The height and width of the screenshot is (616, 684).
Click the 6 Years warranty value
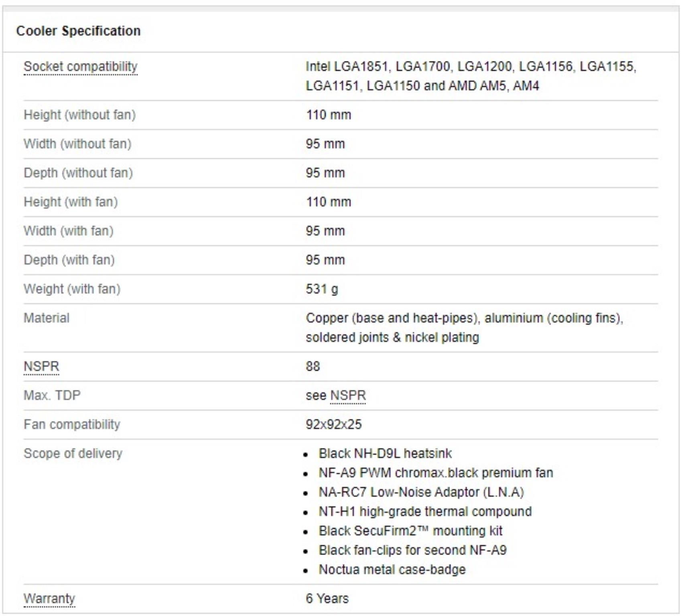(327, 598)
